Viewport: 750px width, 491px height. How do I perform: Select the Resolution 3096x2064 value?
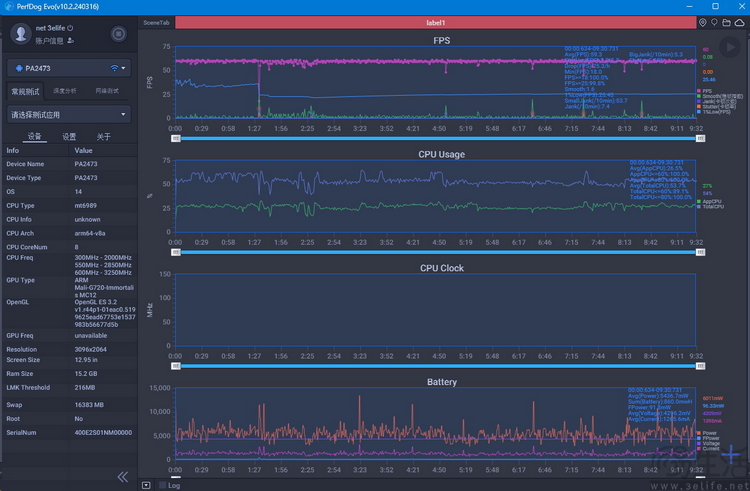pos(90,349)
